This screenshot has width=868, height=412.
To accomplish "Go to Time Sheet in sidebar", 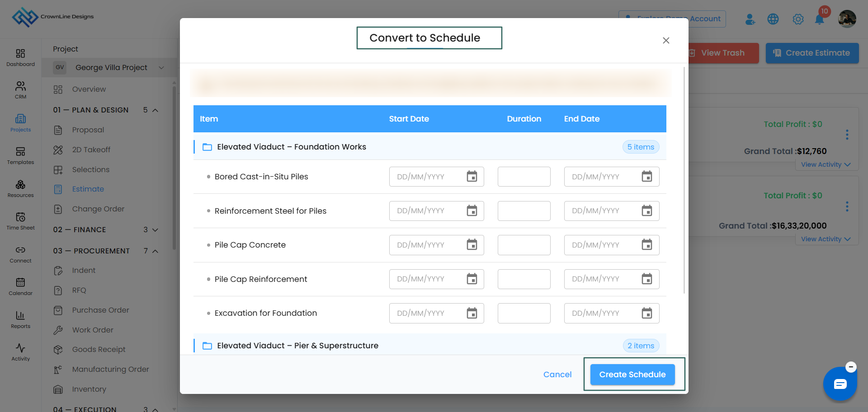I will click(x=21, y=221).
